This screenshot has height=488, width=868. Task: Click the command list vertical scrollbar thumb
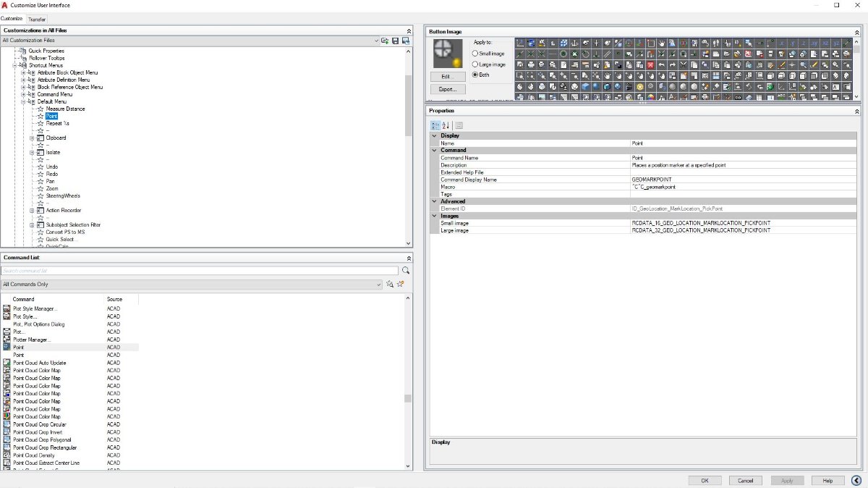tap(408, 398)
